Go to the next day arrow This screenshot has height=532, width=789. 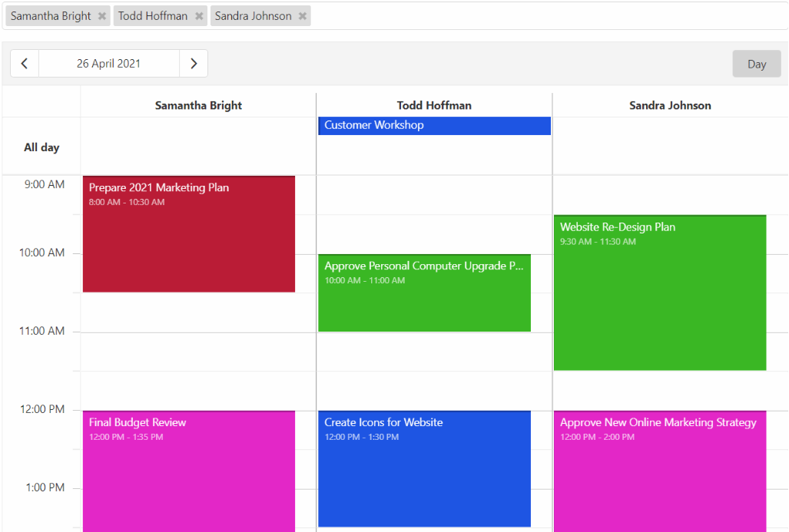(x=194, y=64)
